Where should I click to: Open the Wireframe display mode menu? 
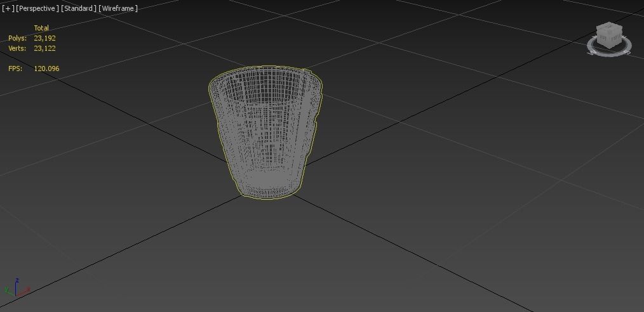point(118,8)
